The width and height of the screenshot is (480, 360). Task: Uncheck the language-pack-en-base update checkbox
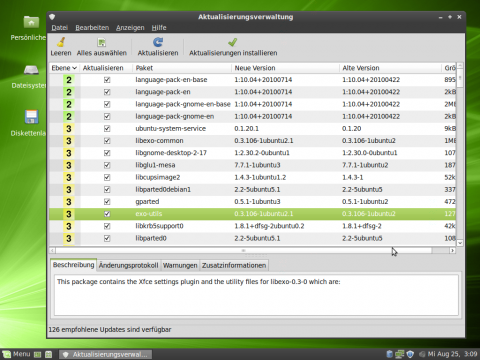(x=107, y=80)
